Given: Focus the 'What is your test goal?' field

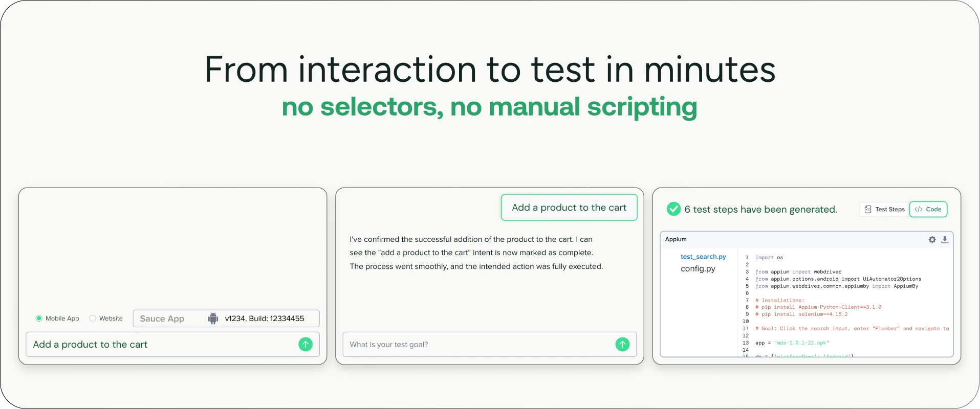Looking at the screenshot, I should (489, 345).
